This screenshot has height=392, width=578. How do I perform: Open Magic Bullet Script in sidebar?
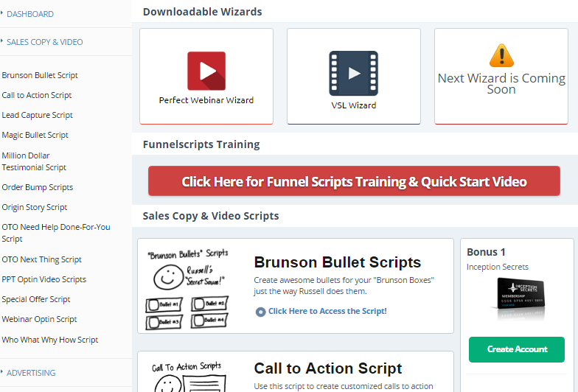[35, 135]
